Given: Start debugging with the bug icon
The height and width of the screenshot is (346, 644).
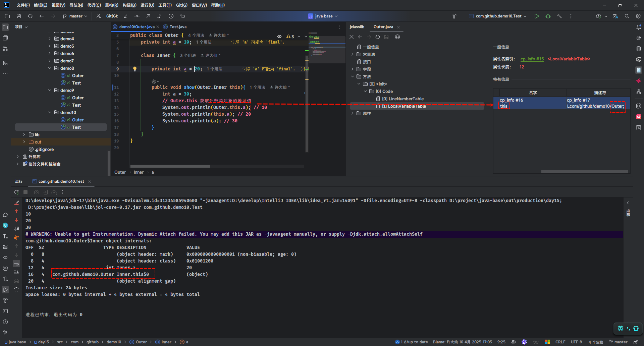Looking at the screenshot, I should tap(548, 16).
